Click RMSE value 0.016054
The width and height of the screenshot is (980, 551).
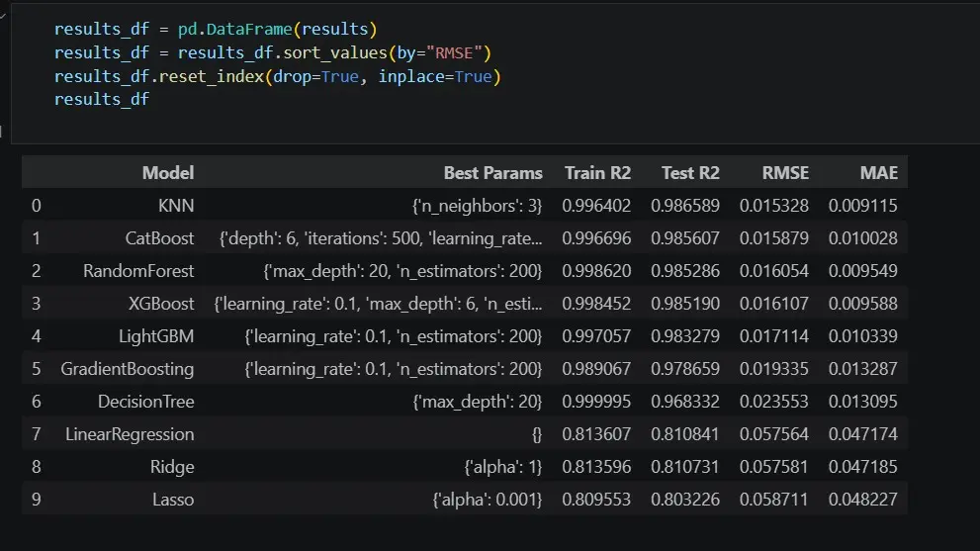(773, 271)
